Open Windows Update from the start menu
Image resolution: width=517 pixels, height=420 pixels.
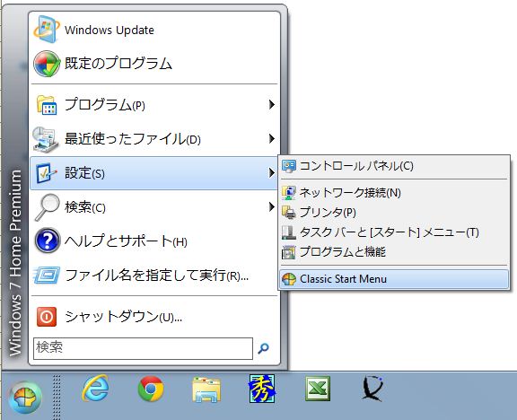pyautogui.click(x=154, y=30)
